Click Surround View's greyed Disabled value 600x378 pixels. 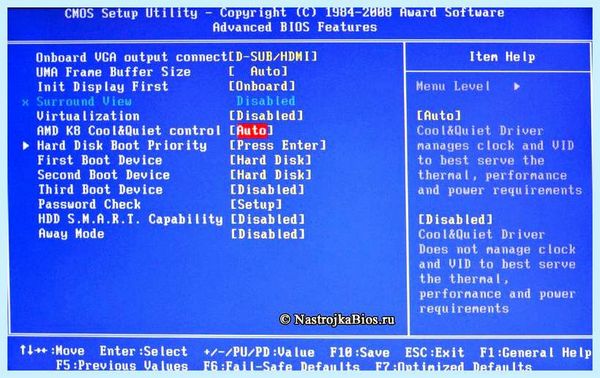(266, 101)
